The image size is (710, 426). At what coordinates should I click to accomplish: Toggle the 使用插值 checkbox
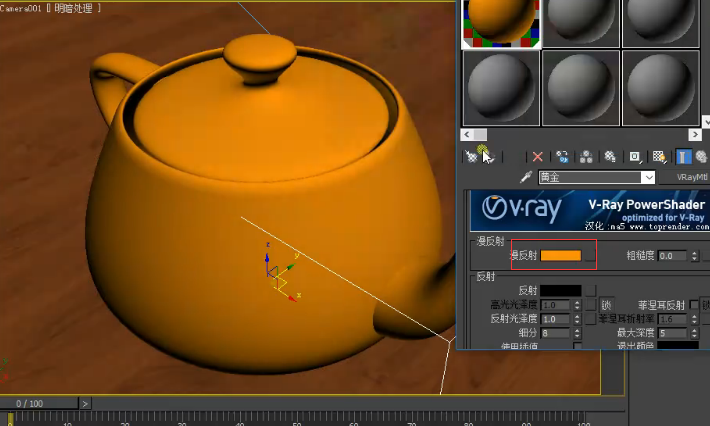[x=577, y=346]
